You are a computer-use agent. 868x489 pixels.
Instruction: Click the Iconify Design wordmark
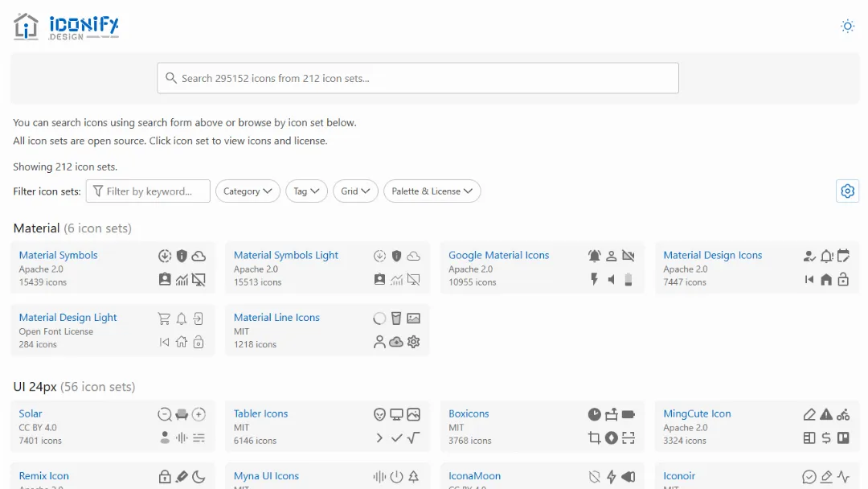pos(84,27)
